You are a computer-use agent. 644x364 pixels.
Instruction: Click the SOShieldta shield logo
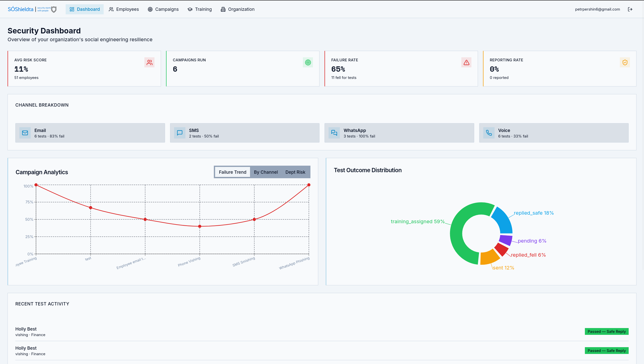coord(54,9)
